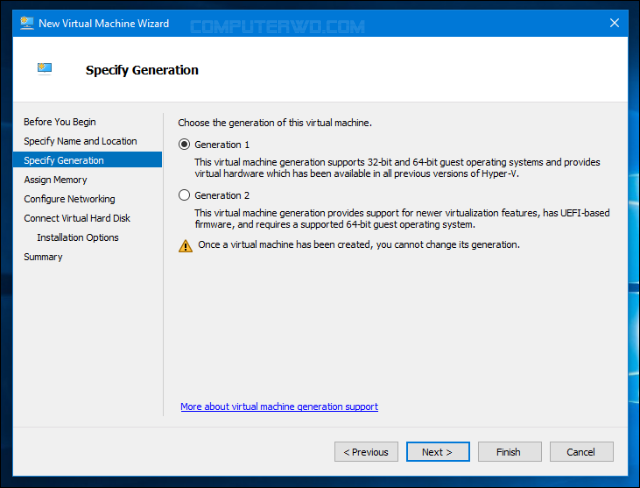Click the Finish button
640x488 pixels.
click(509, 452)
